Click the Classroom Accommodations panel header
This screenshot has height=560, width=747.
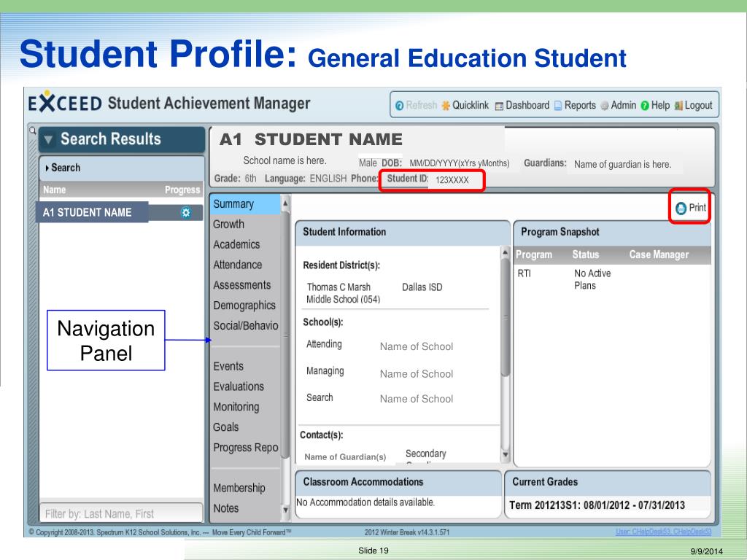pos(398,483)
